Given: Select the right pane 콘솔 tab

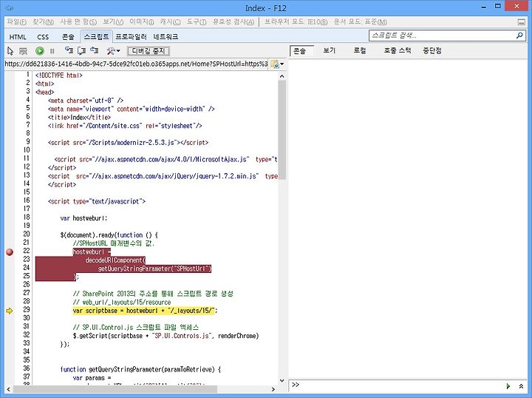Looking at the screenshot, I should coord(301,51).
